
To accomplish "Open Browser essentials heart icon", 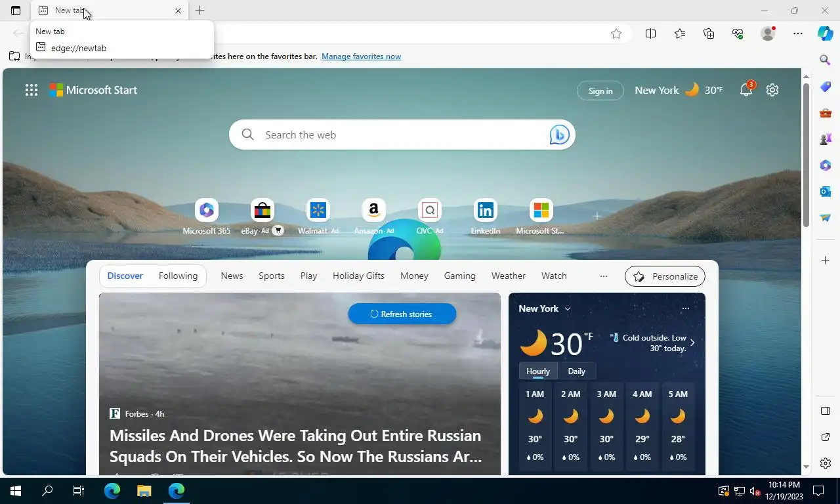I will tap(738, 33).
